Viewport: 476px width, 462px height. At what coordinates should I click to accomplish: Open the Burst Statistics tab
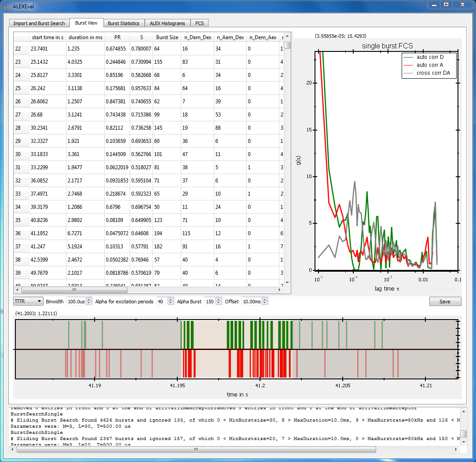coord(123,23)
